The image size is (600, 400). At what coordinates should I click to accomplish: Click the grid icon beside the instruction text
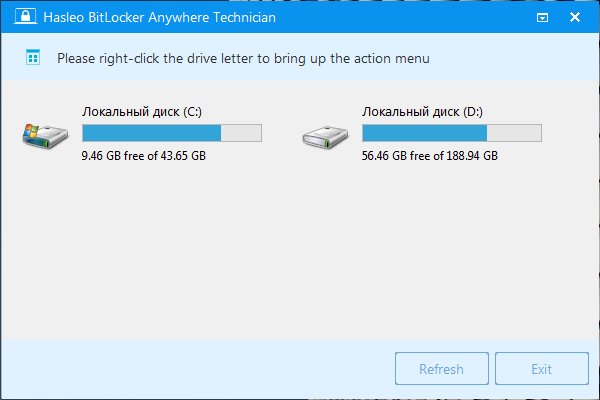tap(33, 58)
